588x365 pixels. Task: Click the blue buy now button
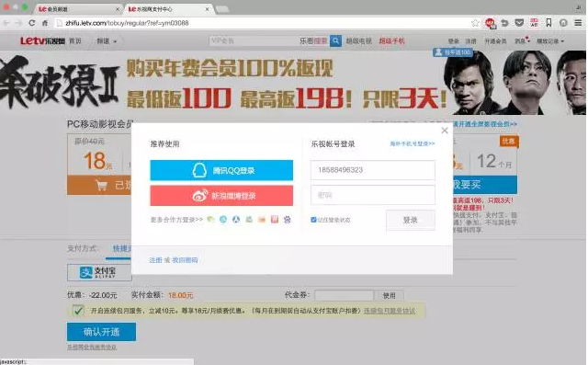tap(485, 185)
